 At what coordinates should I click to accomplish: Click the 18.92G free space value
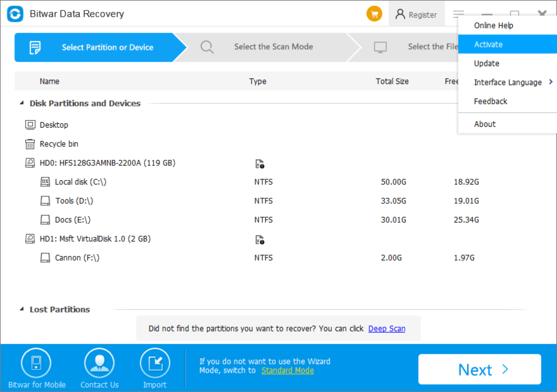[x=466, y=182]
